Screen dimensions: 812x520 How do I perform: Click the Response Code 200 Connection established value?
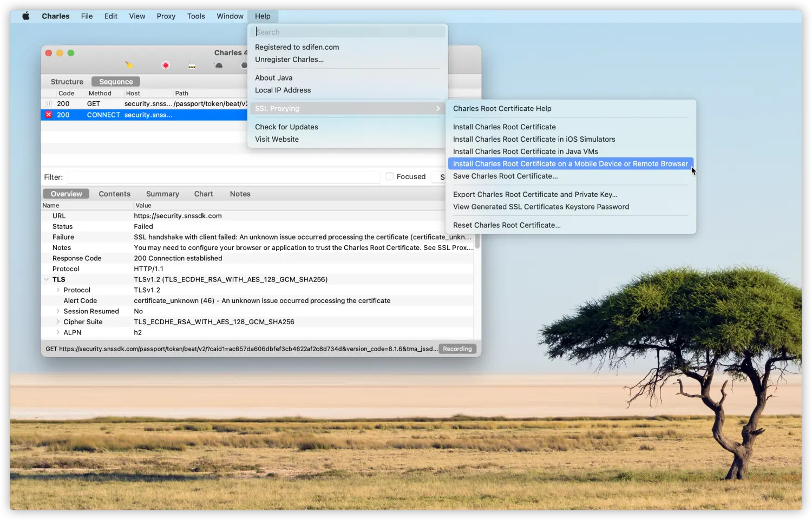click(x=178, y=259)
